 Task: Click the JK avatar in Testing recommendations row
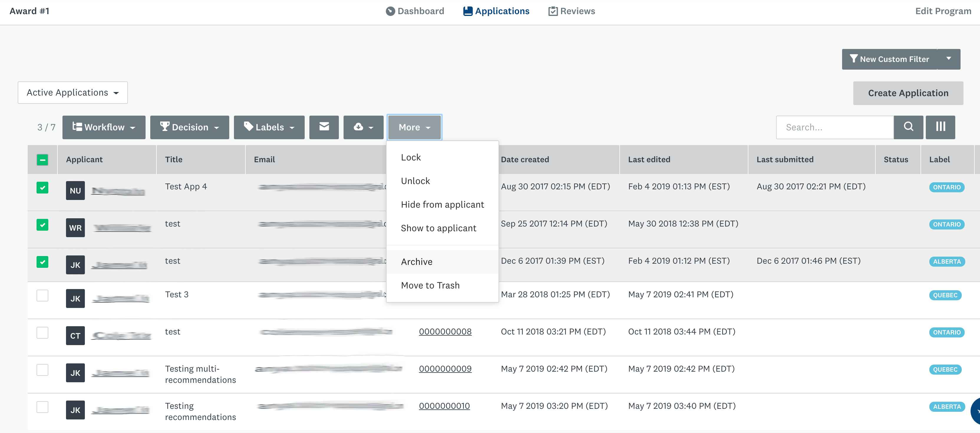coord(75,410)
